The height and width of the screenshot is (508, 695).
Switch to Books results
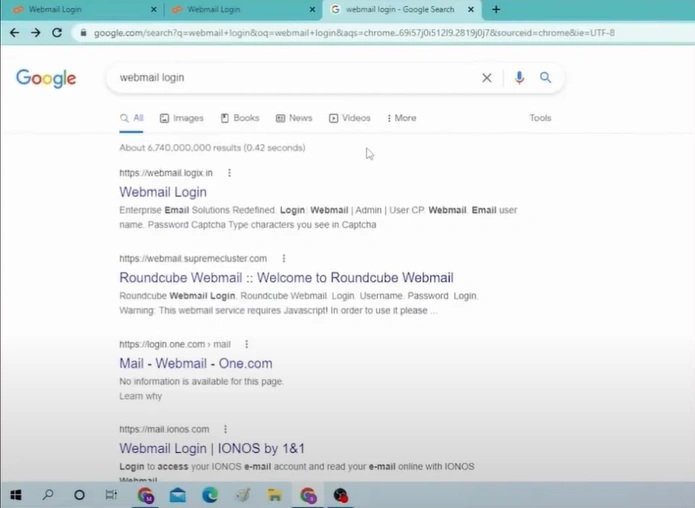coord(240,118)
